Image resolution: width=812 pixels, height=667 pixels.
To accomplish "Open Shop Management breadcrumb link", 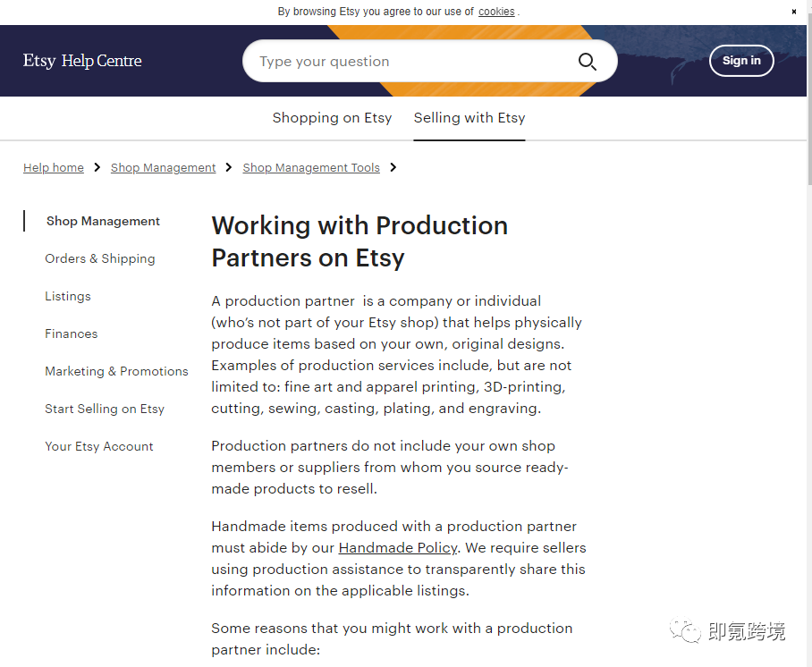I will [x=163, y=168].
